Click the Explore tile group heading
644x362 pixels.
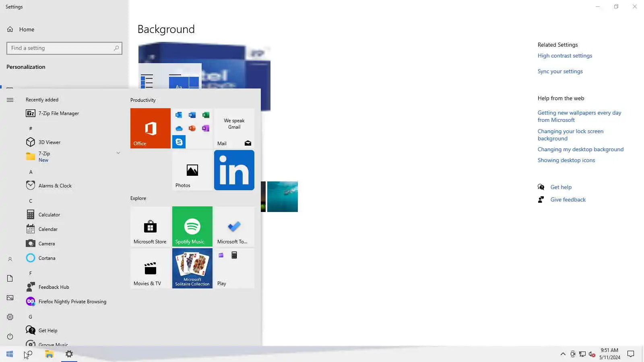[x=138, y=198]
